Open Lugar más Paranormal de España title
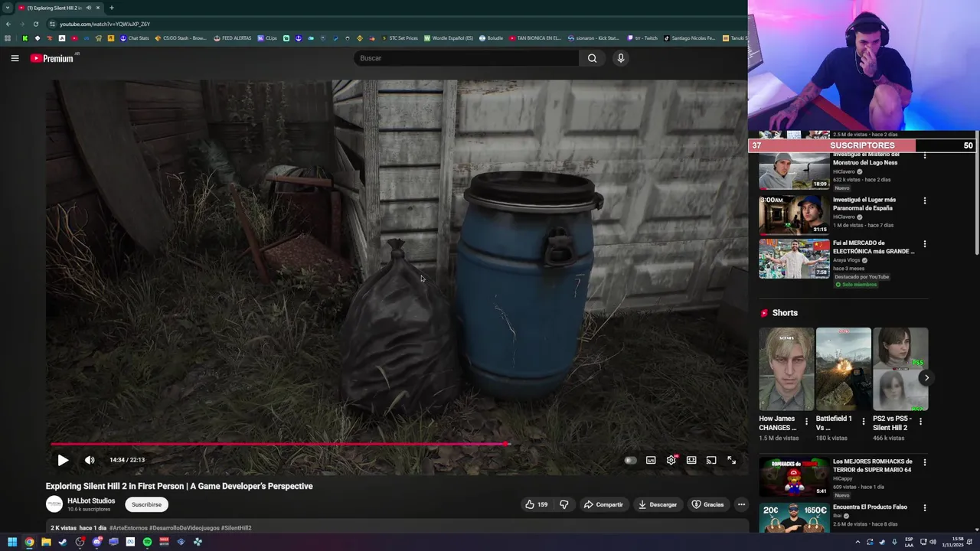The width and height of the screenshot is (980, 551). [864, 204]
